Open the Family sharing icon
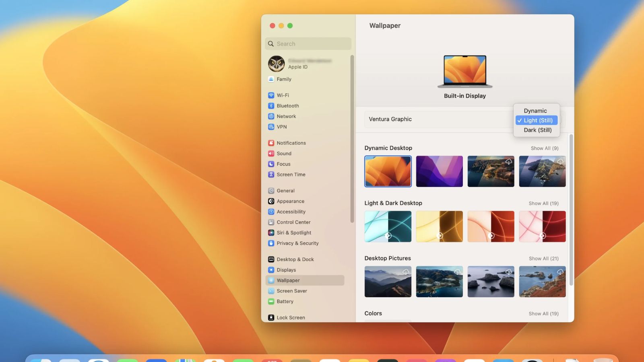 coord(271,79)
